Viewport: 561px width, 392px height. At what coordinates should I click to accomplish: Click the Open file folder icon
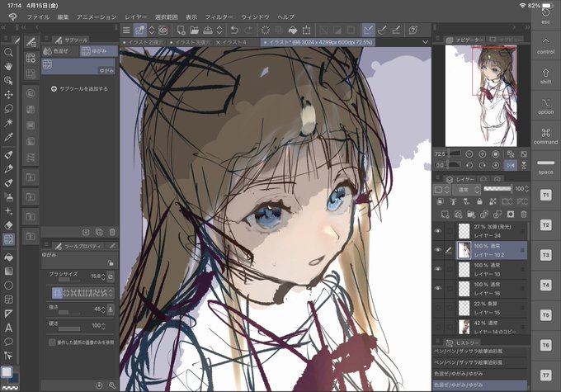click(x=194, y=31)
